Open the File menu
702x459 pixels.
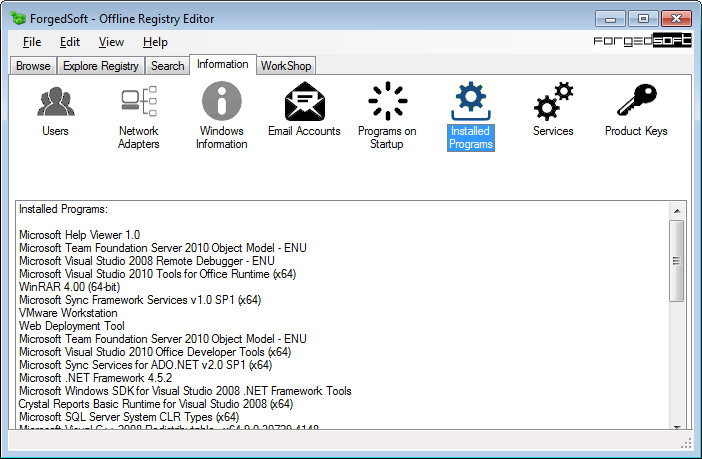[32, 42]
